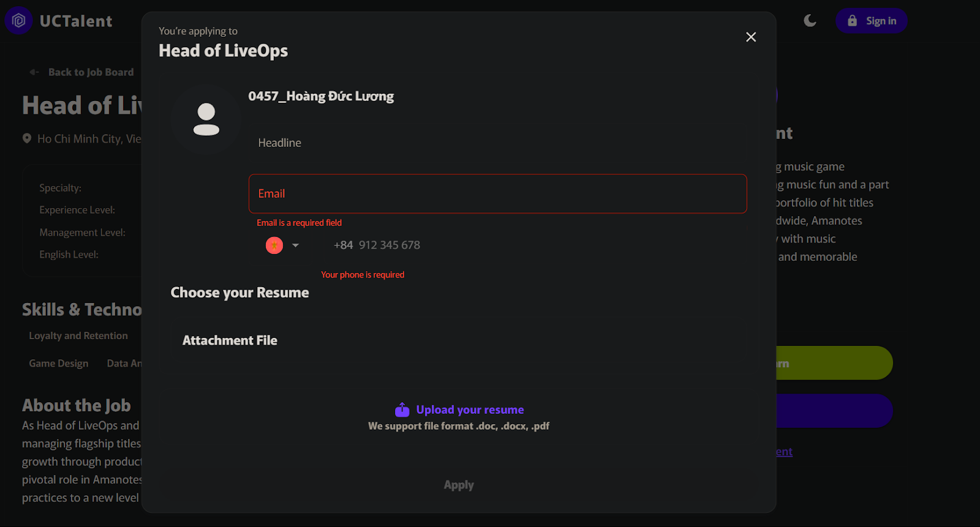Click the English Level label
Image resolution: width=980 pixels, height=527 pixels.
(x=69, y=255)
